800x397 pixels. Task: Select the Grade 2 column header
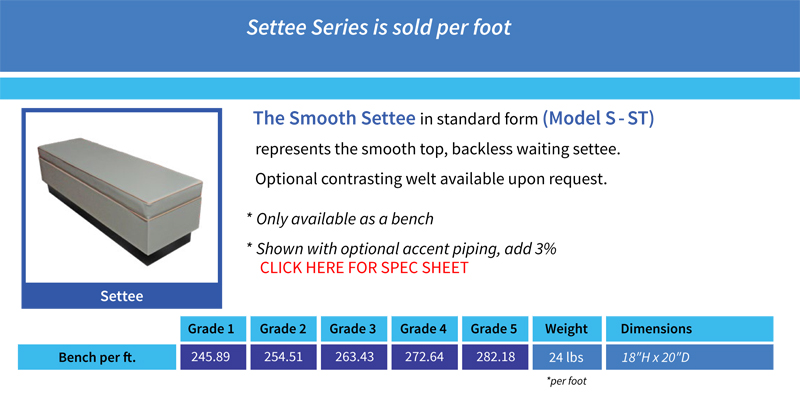pos(283,329)
